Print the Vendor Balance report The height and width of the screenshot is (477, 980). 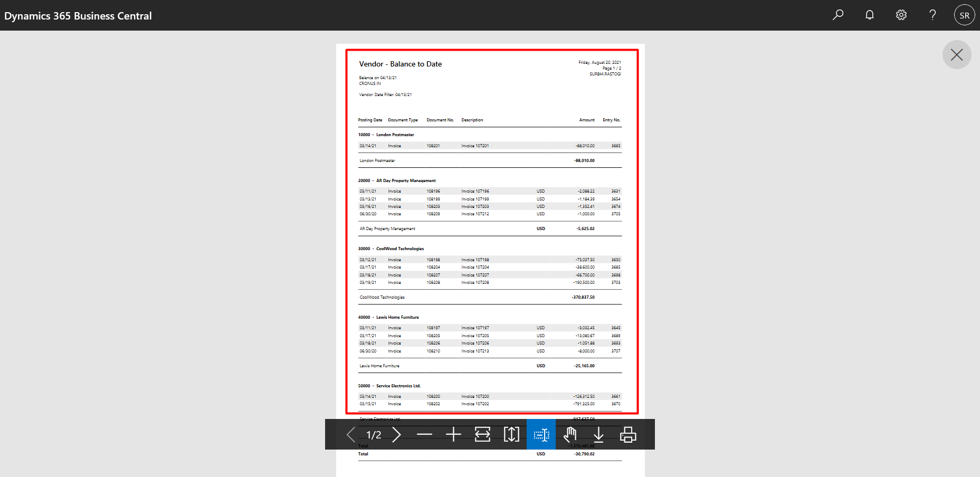pyautogui.click(x=628, y=434)
